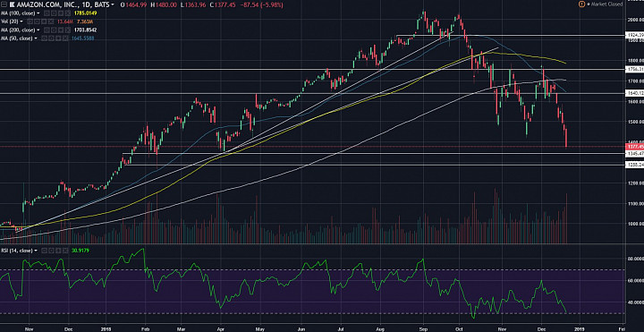The width and height of the screenshot is (644, 332).
Task: Hide the MA (200, close) indicator via eye icon
Action: click(x=47, y=30)
